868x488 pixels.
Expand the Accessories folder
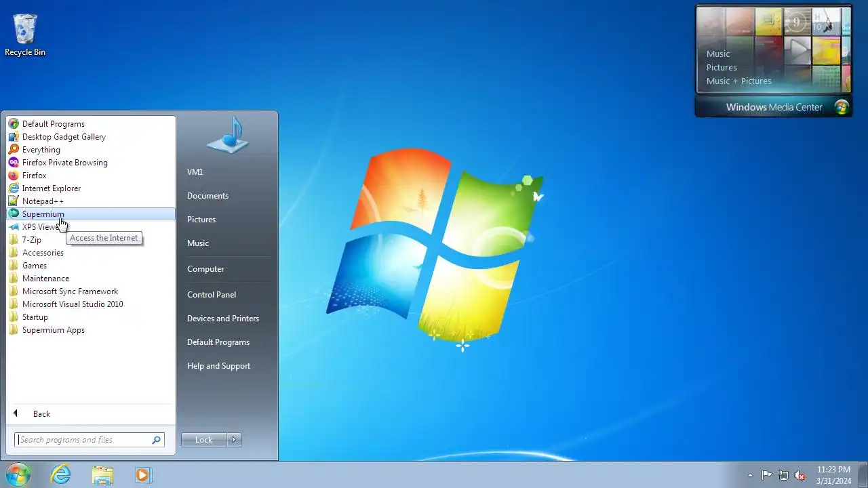click(x=91, y=253)
